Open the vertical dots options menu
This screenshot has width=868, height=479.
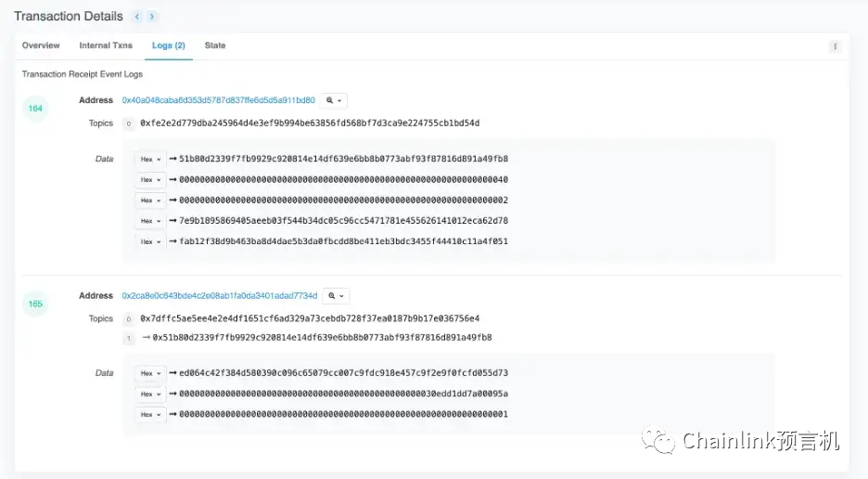pyautogui.click(x=835, y=46)
